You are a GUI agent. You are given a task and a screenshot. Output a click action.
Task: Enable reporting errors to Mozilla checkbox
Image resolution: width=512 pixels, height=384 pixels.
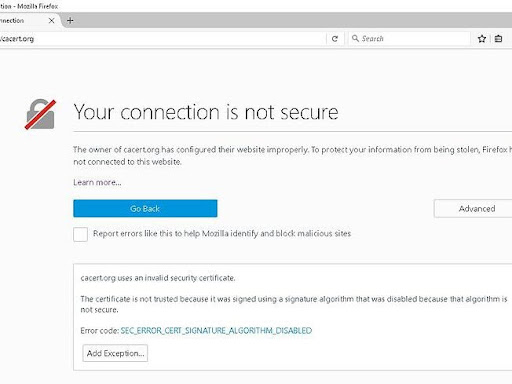pyautogui.click(x=80, y=234)
